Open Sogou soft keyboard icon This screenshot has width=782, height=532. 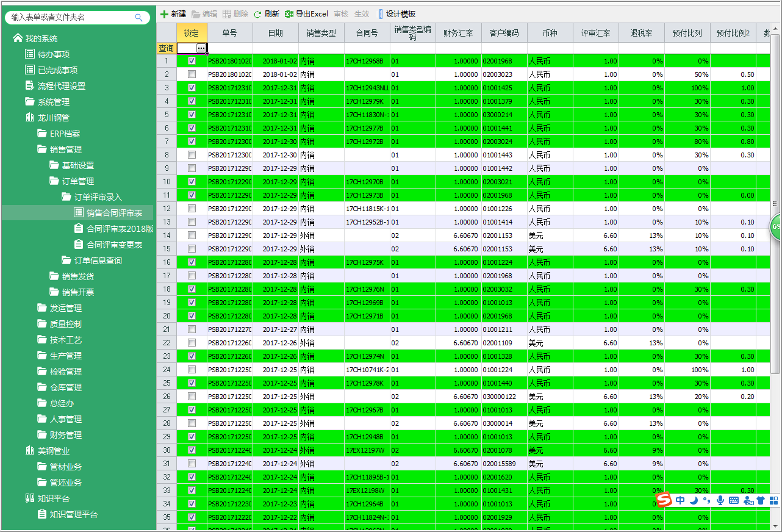point(734,500)
